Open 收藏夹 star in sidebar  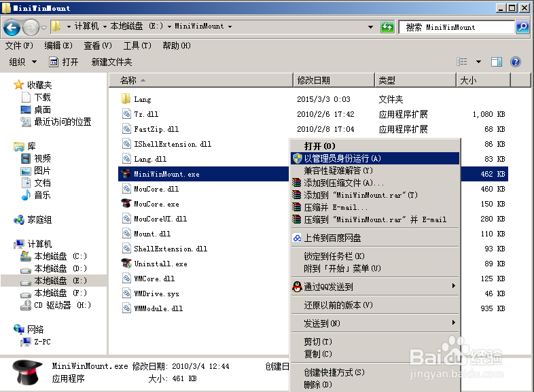click(x=18, y=85)
